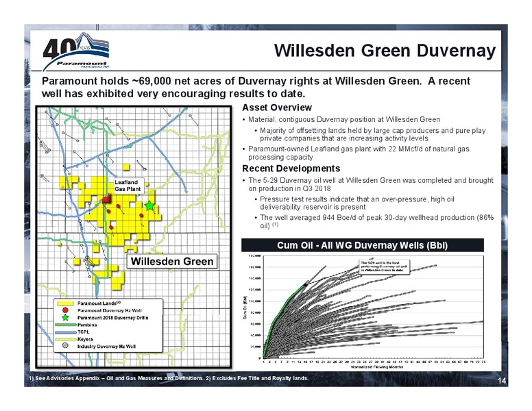Screen dimensions: 532x411
Task: Click the light green Keyera line in legend
Action: point(66,339)
